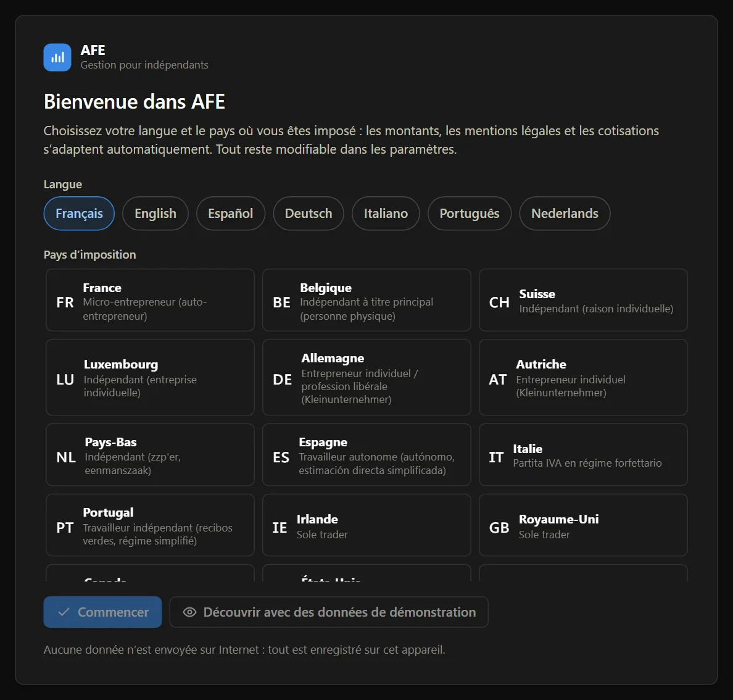The width and height of the screenshot is (733, 700).
Task: Click the "Gestion pour indépendants" subtitle
Action: coord(144,65)
